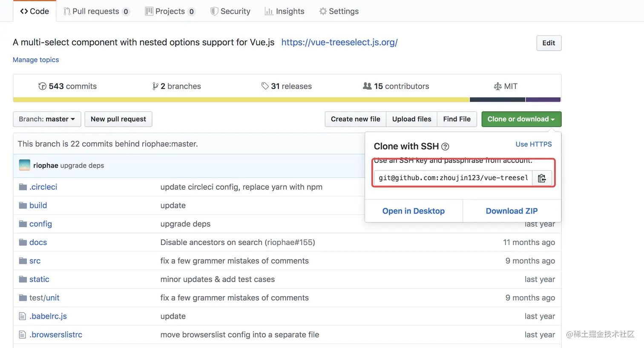
Task: Select the SSH clone URL field
Action: (x=453, y=178)
